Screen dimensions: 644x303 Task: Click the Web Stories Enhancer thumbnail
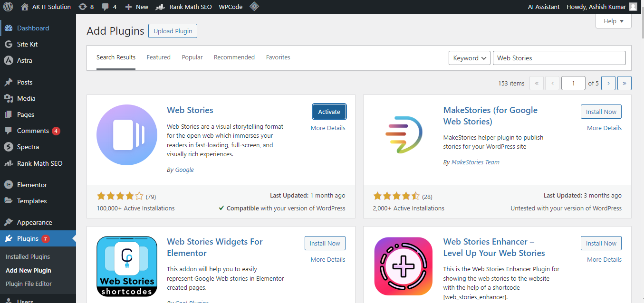pos(404,266)
